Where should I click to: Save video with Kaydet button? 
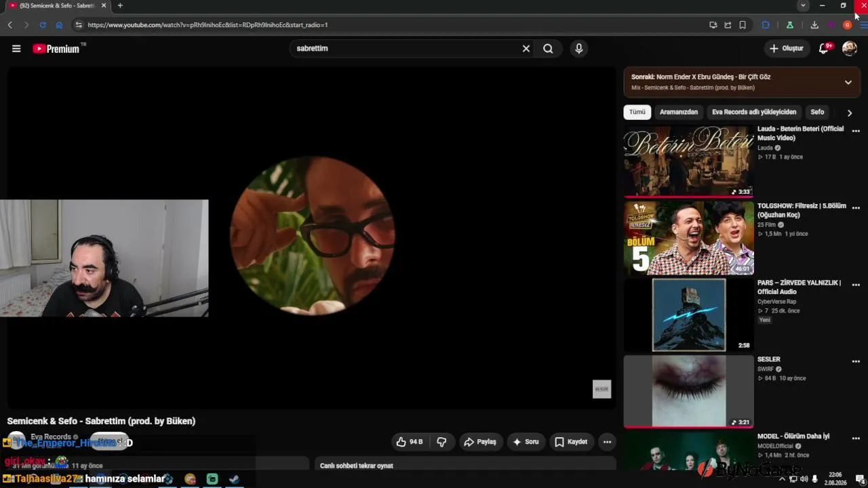(x=571, y=442)
